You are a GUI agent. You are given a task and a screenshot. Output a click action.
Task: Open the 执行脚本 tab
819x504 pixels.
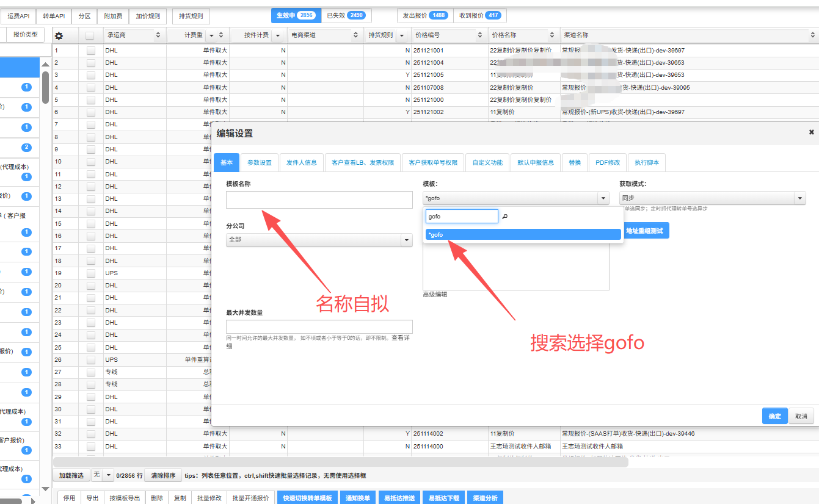click(x=647, y=162)
